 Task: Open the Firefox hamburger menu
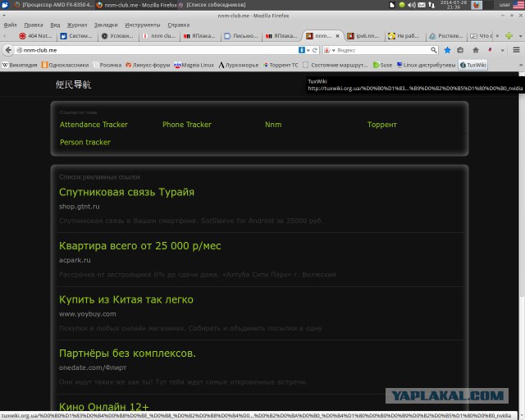pos(516,50)
